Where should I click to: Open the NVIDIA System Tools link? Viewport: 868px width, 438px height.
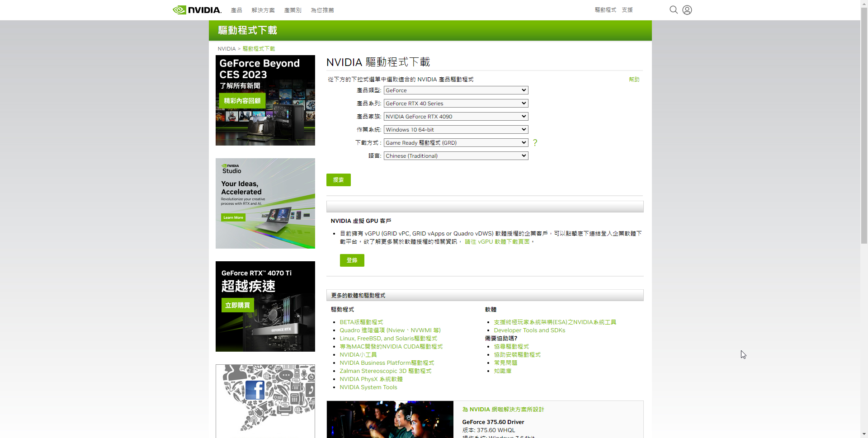coord(368,387)
